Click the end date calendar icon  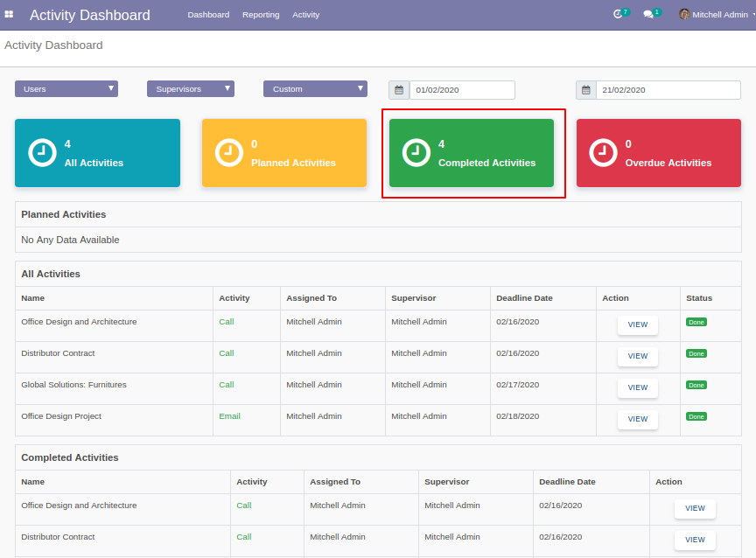(x=585, y=90)
